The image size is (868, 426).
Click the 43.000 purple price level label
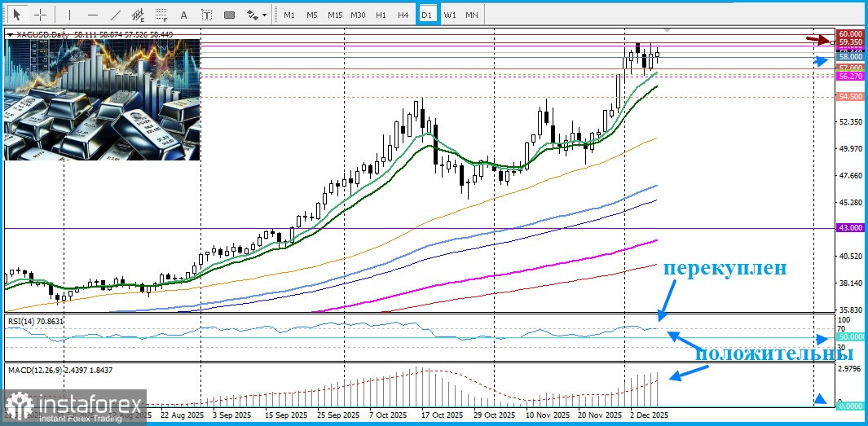coord(850,229)
